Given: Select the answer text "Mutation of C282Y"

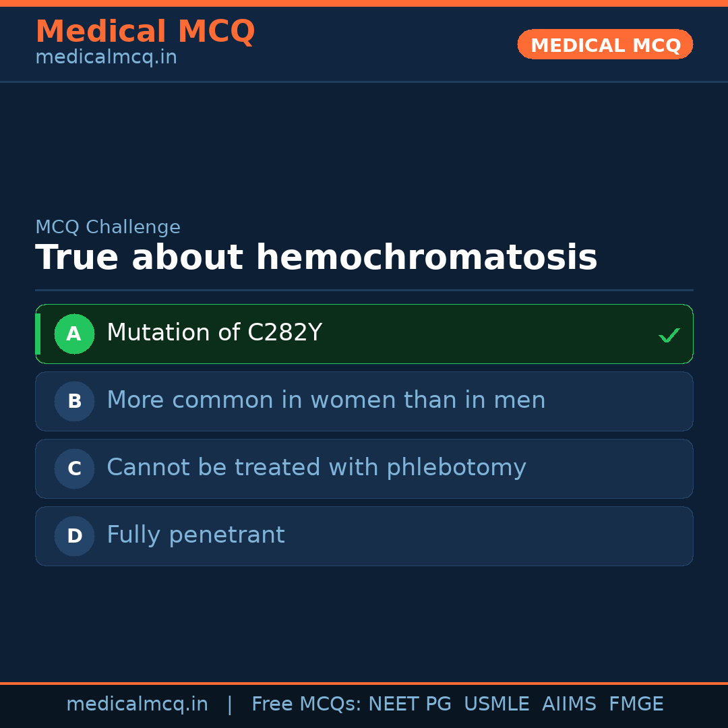Looking at the screenshot, I should click(x=214, y=333).
